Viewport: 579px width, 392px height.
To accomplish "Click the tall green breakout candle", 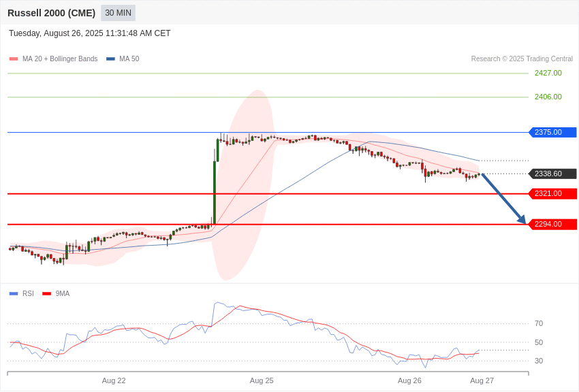I will pos(215,192).
